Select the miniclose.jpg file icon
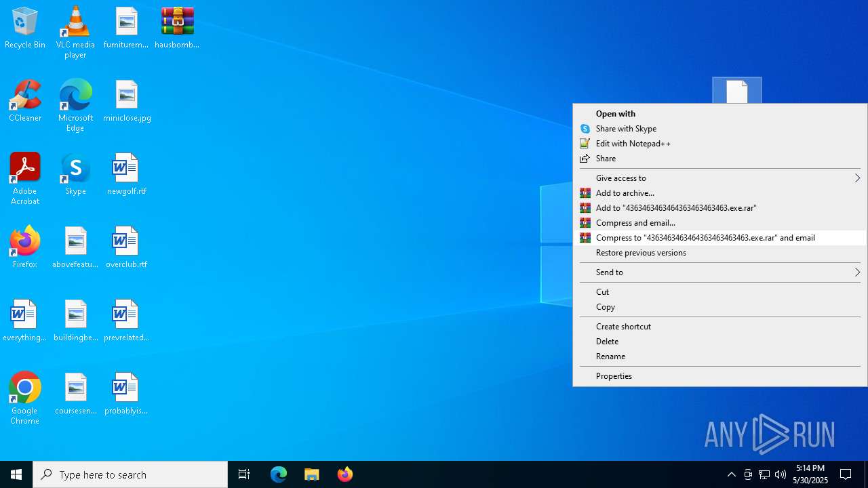This screenshot has height=488, width=868. pos(127,102)
